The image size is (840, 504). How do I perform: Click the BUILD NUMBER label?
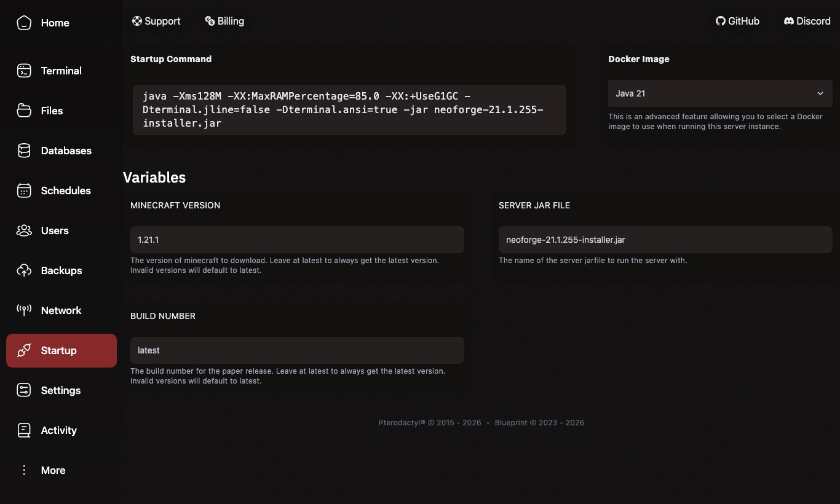pos(163,316)
